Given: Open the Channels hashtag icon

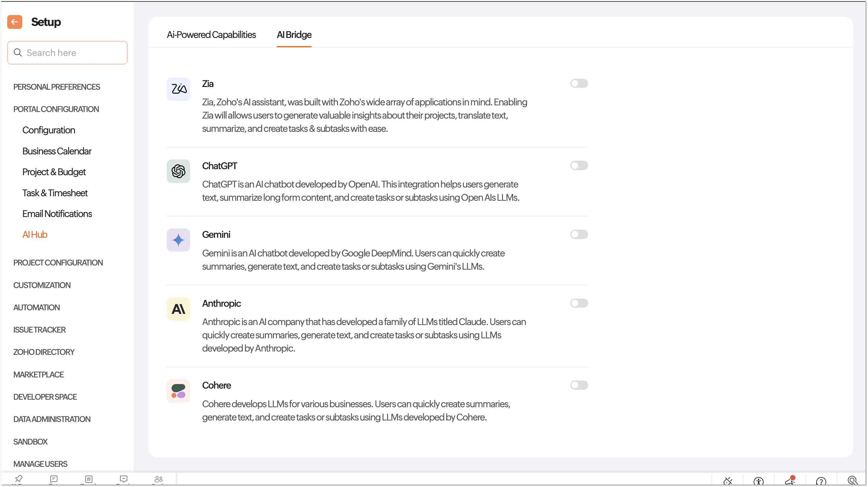Looking at the screenshot, I should [88, 479].
